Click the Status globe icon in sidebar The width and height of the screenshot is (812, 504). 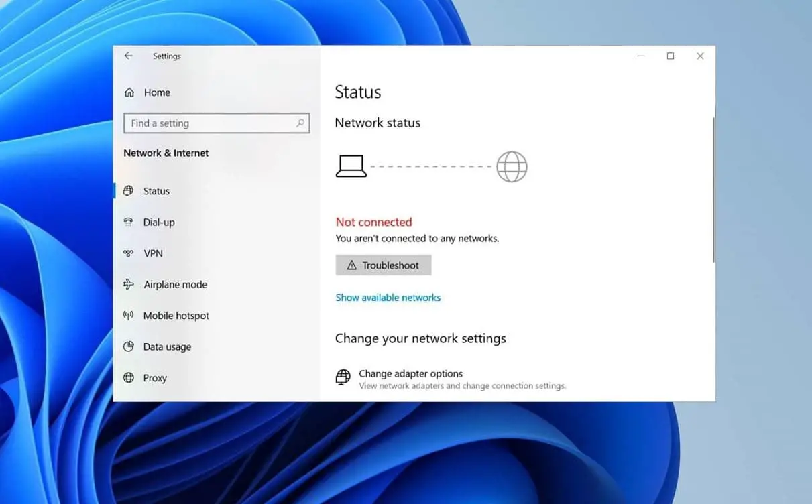point(129,191)
